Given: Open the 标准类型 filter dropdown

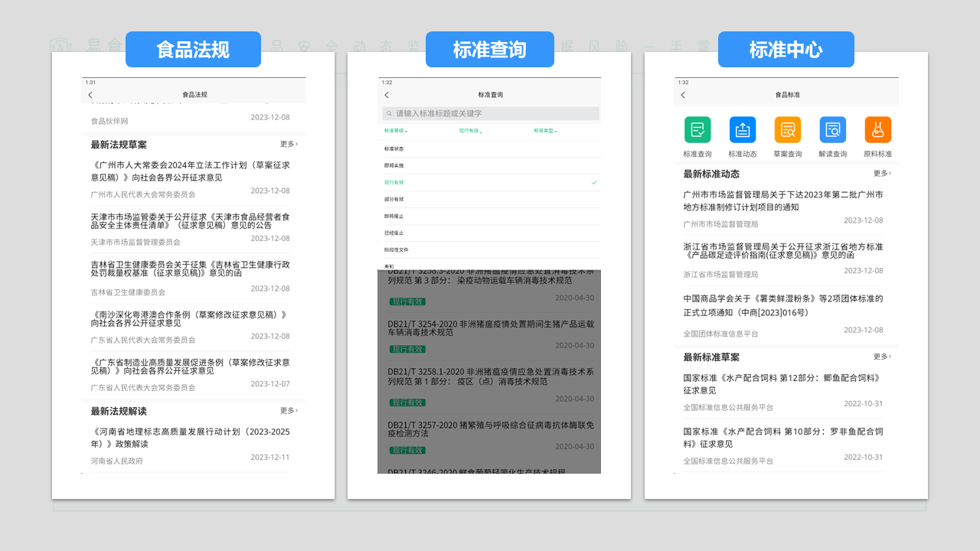Looking at the screenshot, I should click(544, 131).
